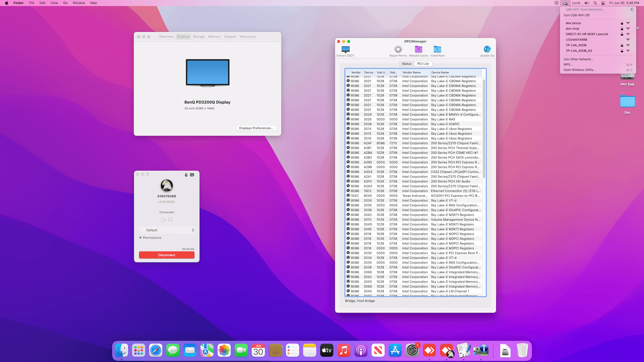The image size is (644, 362).
Task: Choose Join Other Network option
Action: [578, 59]
